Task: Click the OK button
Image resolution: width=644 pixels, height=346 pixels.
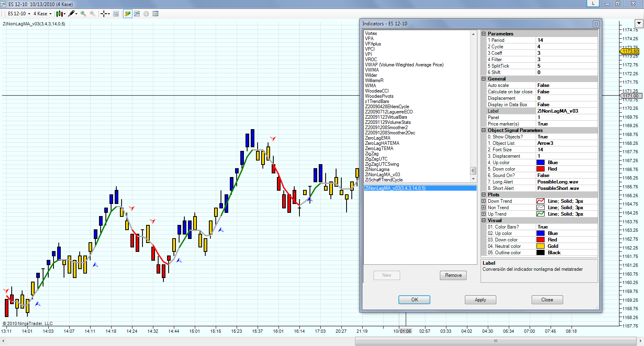Action: pos(415,300)
